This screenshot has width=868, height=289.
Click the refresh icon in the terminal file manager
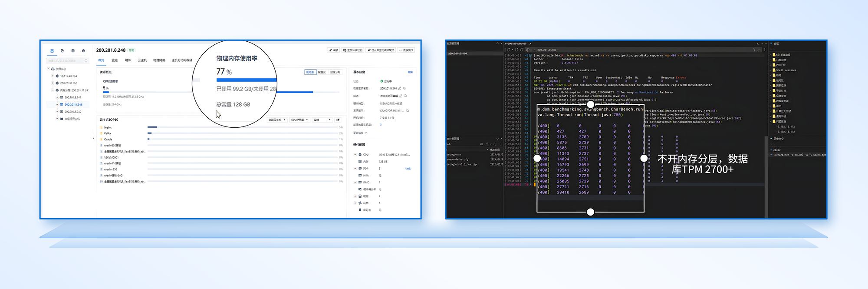click(x=495, y=144)
